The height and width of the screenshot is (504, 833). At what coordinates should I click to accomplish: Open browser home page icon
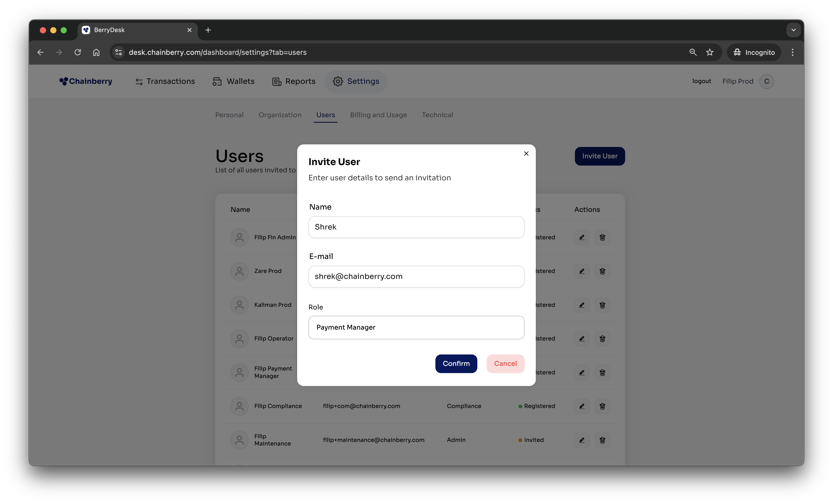[x=96, y=52]
